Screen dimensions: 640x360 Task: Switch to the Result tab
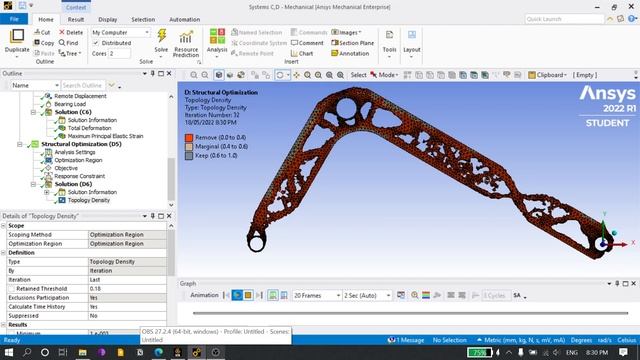[76, 19]
